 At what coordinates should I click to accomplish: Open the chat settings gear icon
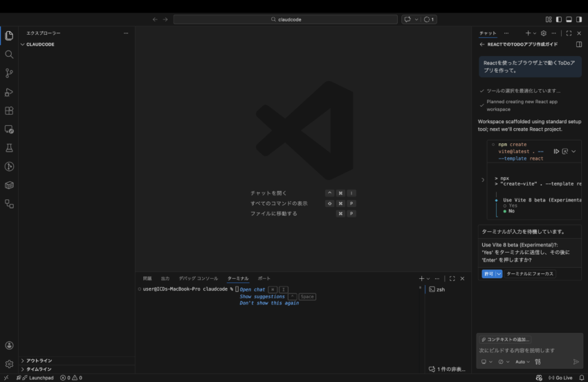544,33
